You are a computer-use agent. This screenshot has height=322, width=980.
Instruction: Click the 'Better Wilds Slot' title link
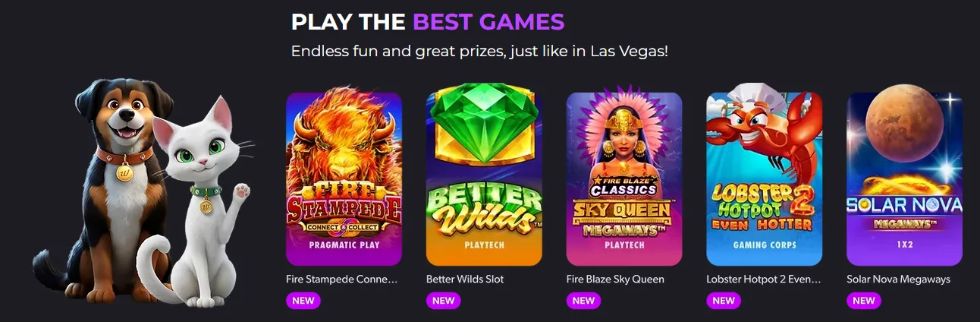point(465,279)
